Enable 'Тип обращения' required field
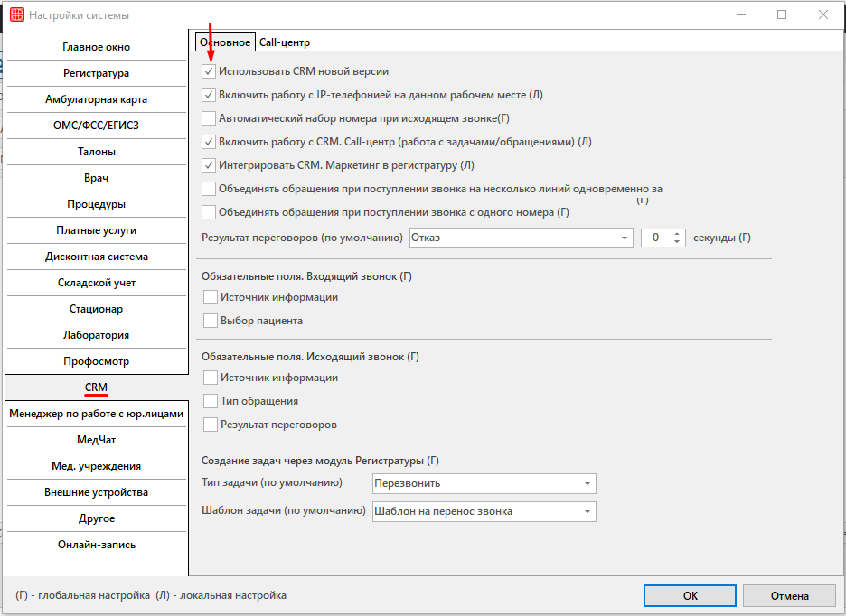This screenshot has width=846, height=616. tap(211, 401)
